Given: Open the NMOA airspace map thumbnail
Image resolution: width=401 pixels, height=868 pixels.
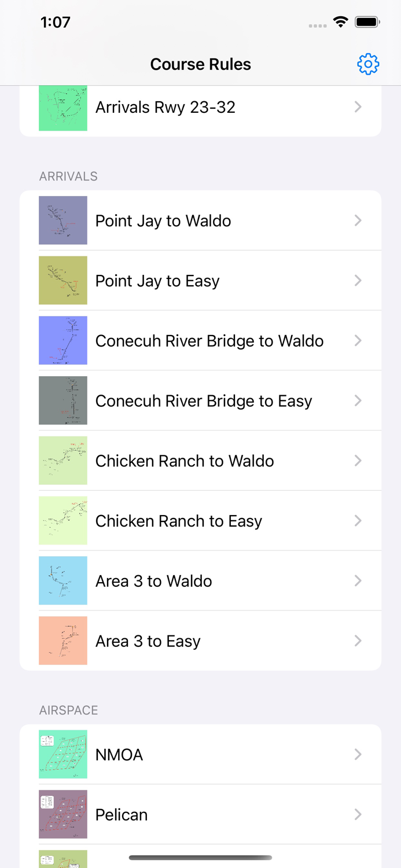Looking at the screenshot, I should (x=63, y=755).
